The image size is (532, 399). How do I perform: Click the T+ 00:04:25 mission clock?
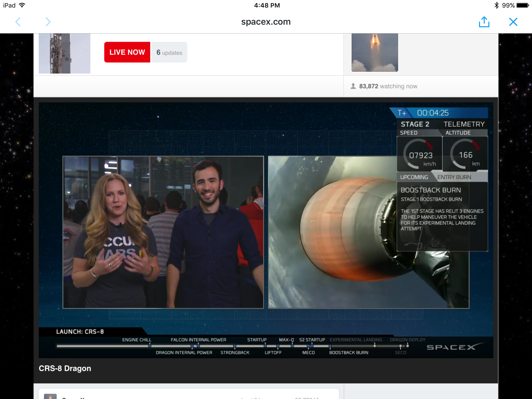439,113
